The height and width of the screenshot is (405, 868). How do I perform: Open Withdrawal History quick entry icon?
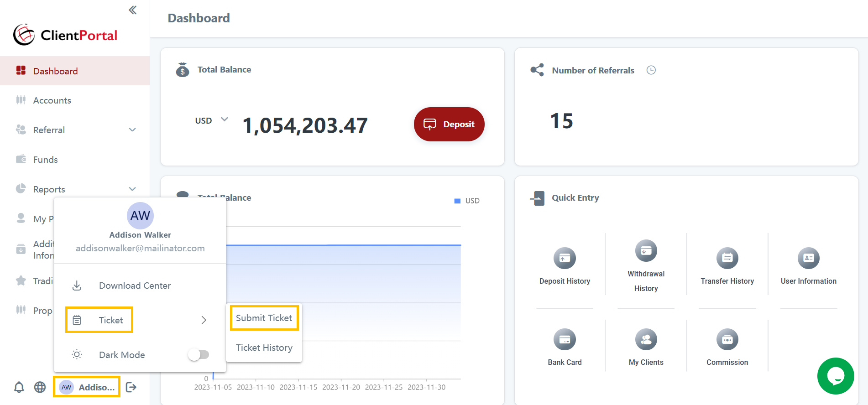coord(646,251)
